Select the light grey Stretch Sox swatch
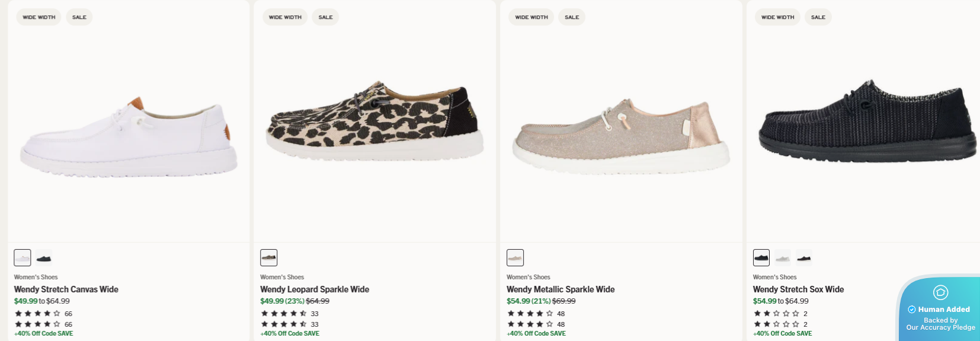Viewport: 980px width, 341px height. click(x=783, y=258)
